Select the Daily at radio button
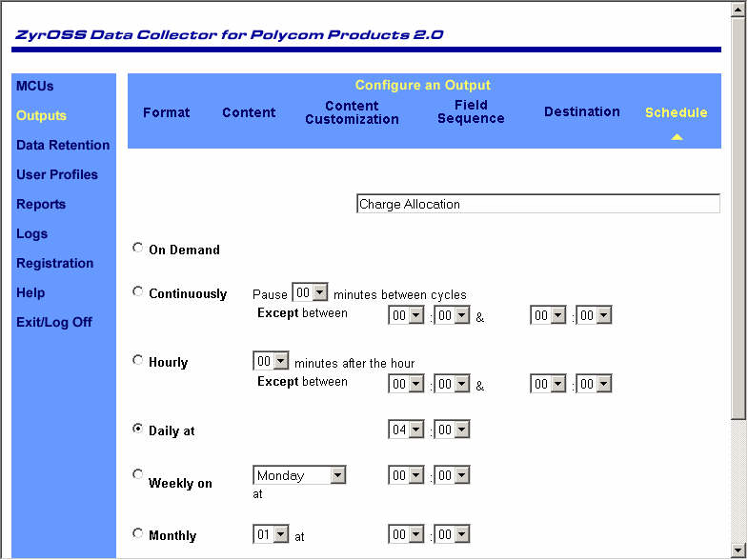The image size is (748, 560). tap(138, 429)
